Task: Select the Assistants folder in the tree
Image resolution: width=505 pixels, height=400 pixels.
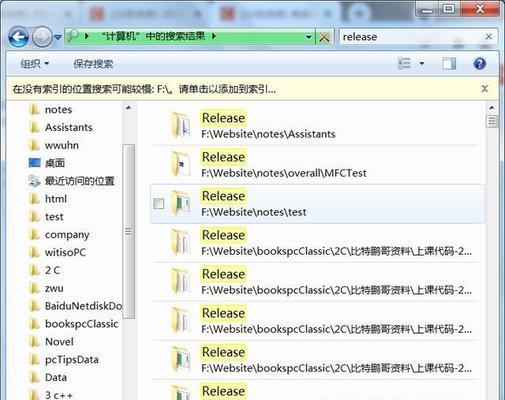Action: click(x=69, y=127)
